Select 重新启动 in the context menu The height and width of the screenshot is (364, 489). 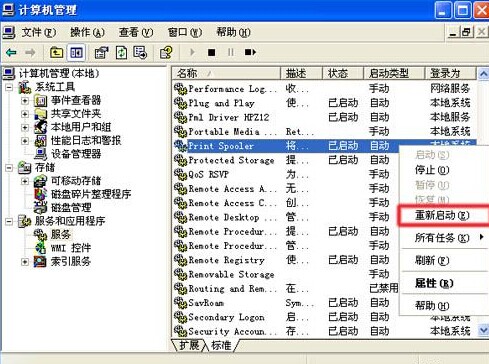(x=443, y=216)
